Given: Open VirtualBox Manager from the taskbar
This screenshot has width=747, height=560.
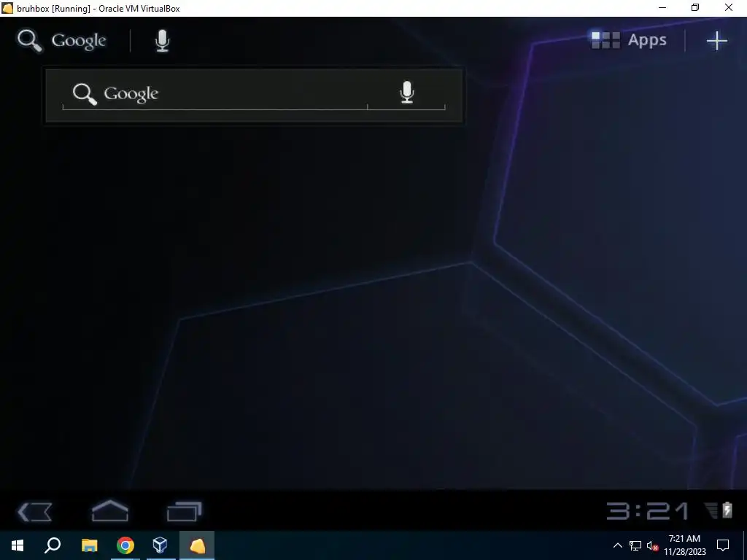Looking at the screenshot, I should coord(160,545).
